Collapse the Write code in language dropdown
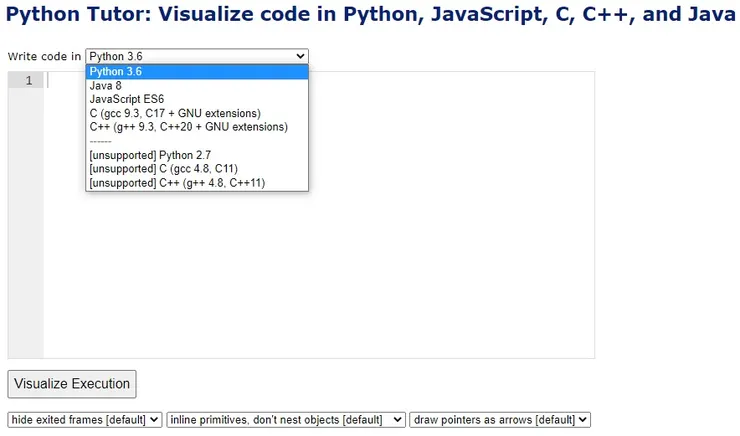Viewport: 740px width, 436px height. coord(197,57)
